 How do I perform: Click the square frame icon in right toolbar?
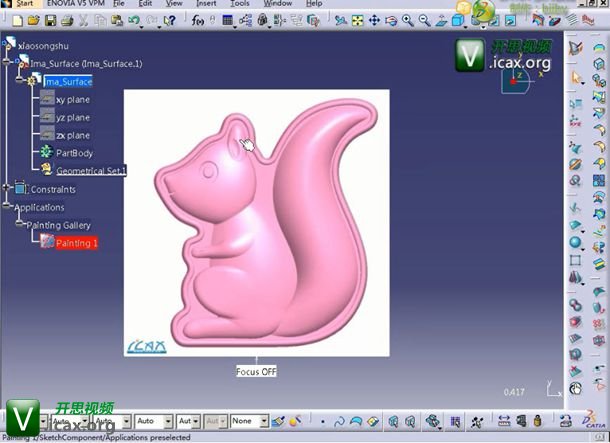575,260
